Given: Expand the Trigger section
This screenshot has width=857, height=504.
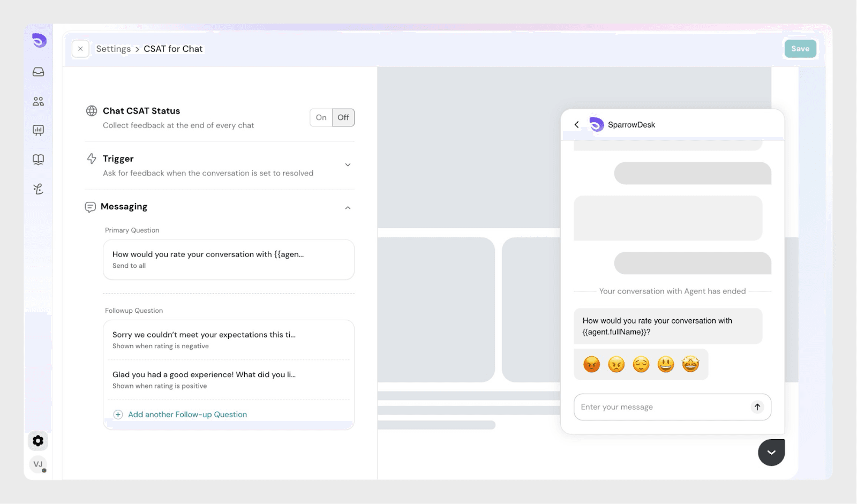Looking at the screenshot, I should [348, 165].
